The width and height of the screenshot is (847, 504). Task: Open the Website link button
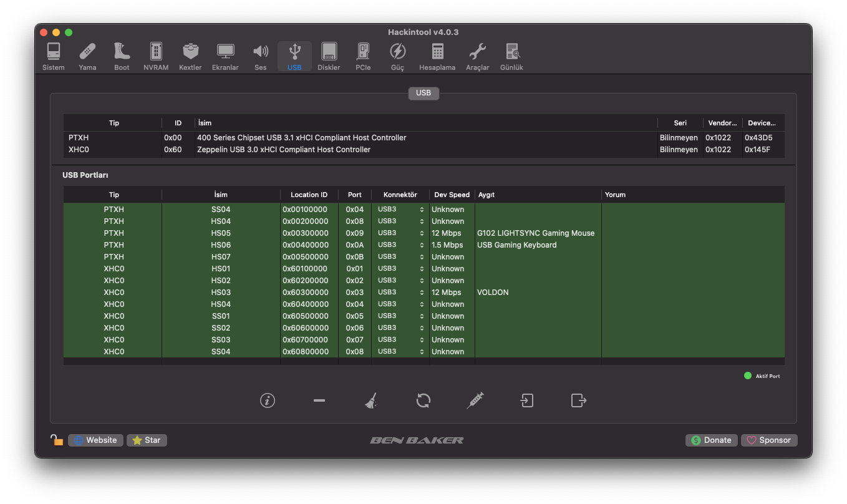[x=95, y=440]
